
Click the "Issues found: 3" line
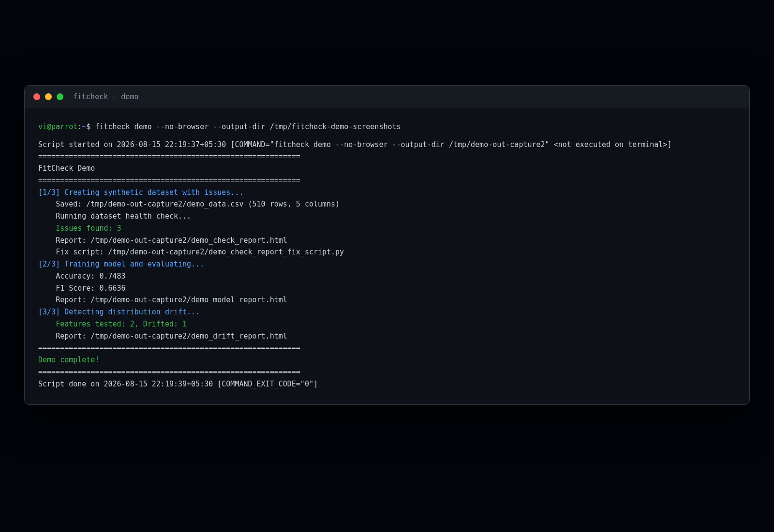(89, 228)
